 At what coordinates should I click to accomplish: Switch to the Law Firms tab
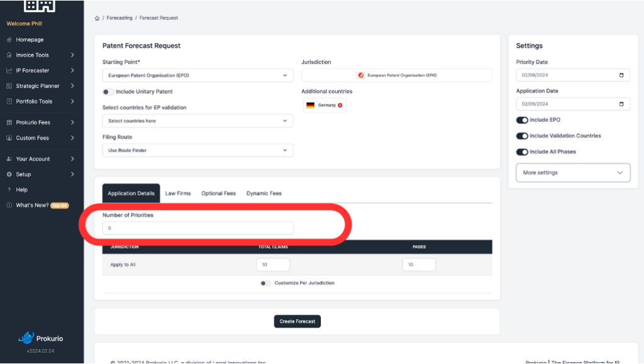[x=178, y=193]
